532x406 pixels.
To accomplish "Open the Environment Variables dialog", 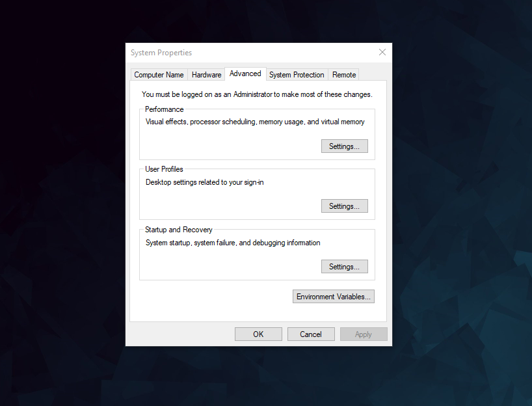I will [x=333, y=296].
